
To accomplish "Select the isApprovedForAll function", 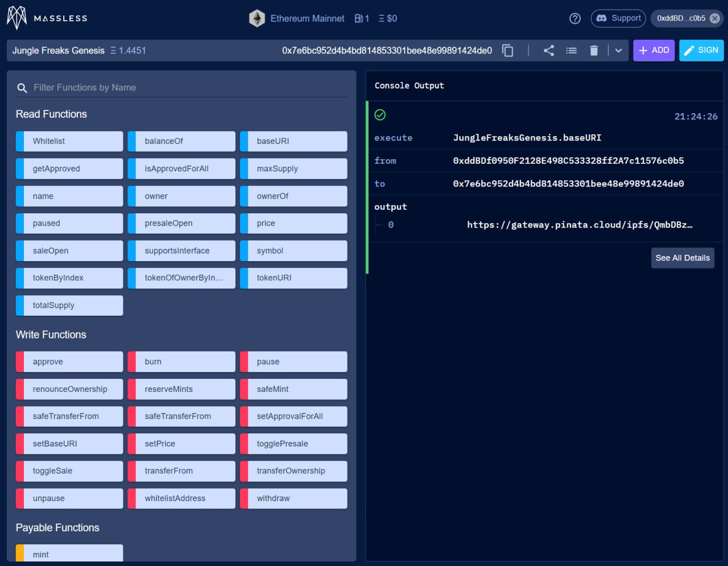I will click(181, 168).
